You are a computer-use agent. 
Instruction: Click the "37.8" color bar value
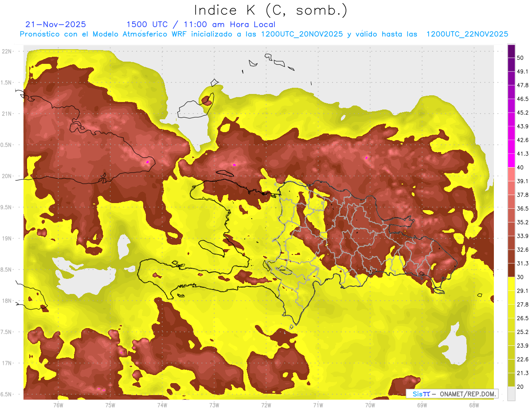(x=523, y=195)
